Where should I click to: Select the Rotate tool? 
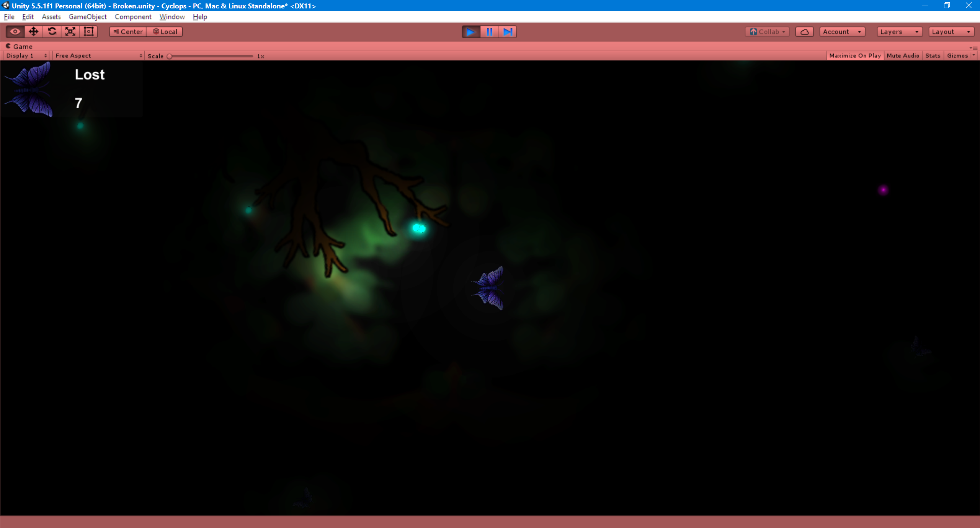tap(52, 32)
